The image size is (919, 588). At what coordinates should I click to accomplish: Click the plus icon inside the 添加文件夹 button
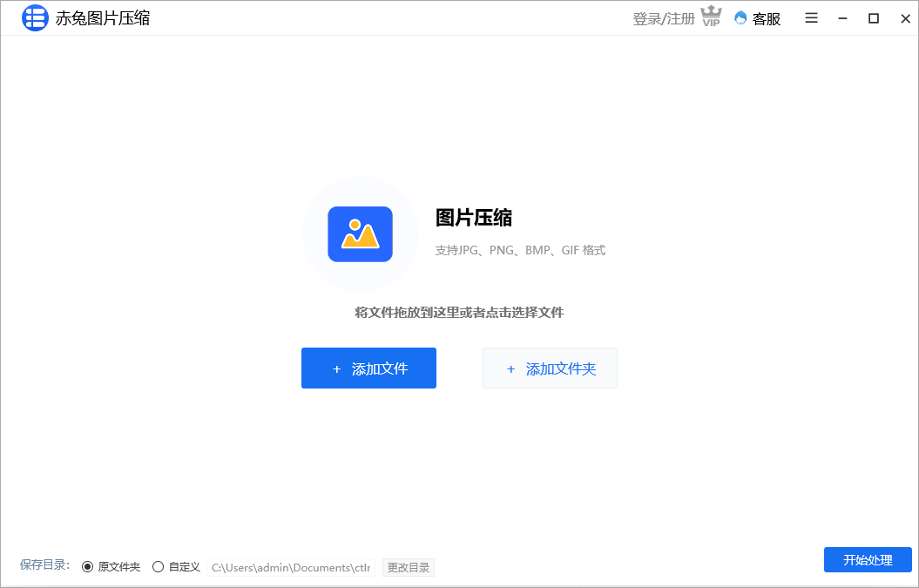click(x=511, y=368)
